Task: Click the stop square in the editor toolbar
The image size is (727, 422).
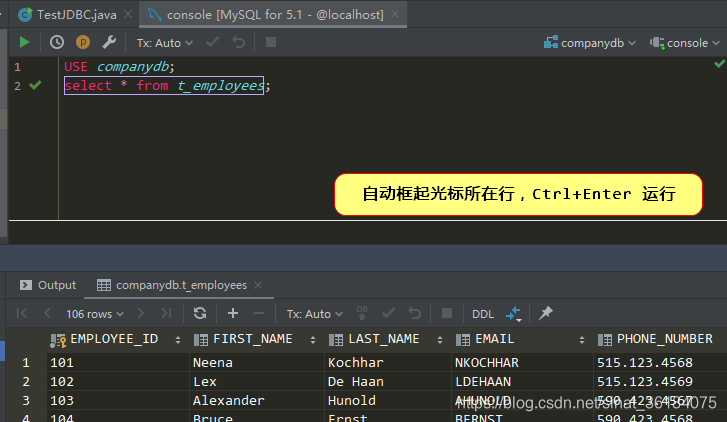Action: pyautogui.click(x=271, y=43)
